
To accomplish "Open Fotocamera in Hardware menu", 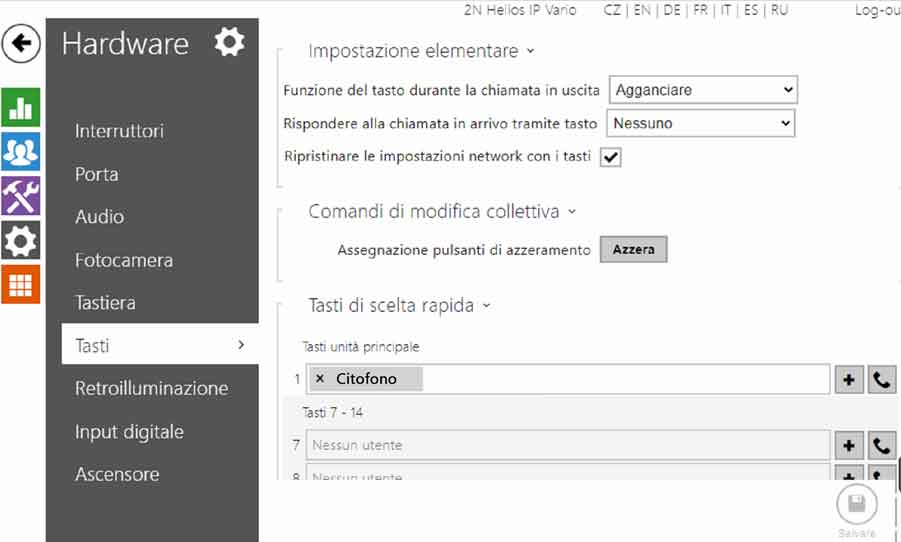I will click(124, 260).
